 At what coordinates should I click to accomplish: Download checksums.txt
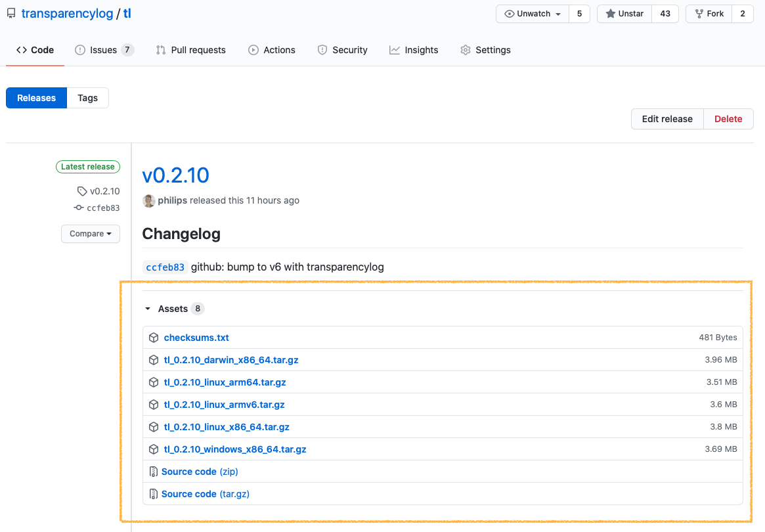[x=196, y=338]
